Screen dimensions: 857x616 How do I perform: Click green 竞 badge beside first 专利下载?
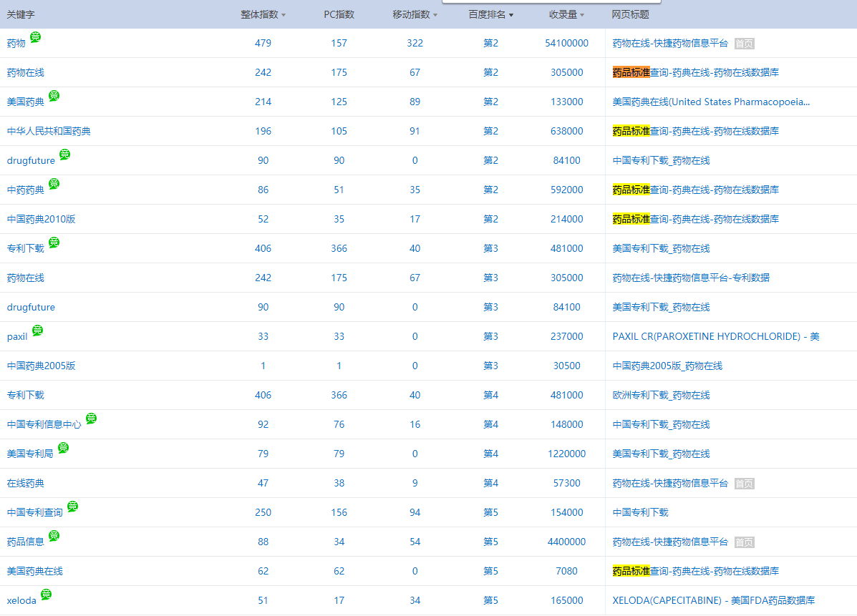pyautogui.click(x=54, y=243)
